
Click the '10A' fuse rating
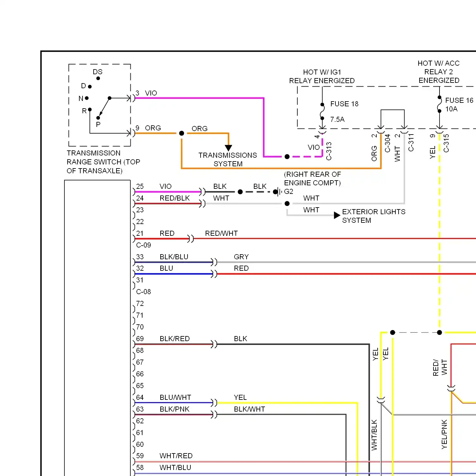[x=451, y=109]
